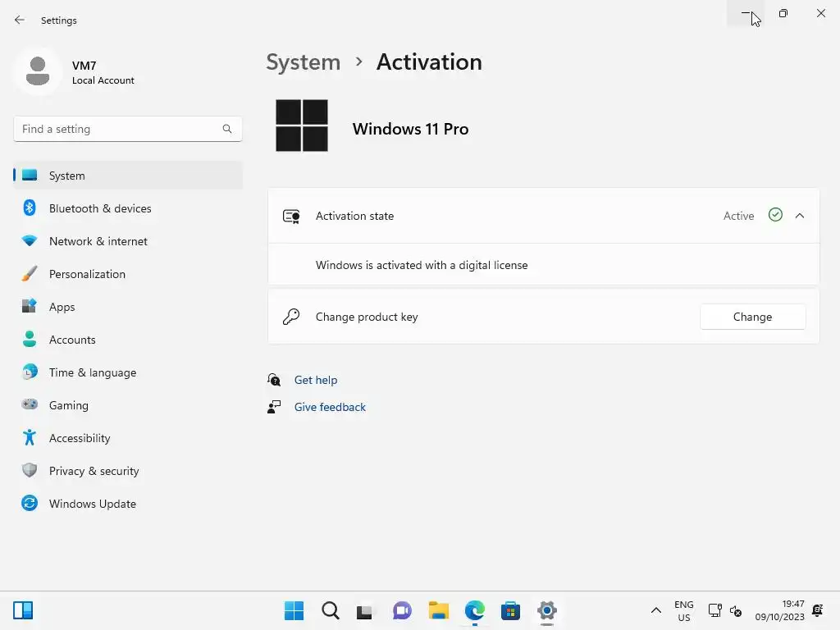Image resolution: width=840 pixels, height=630 pixels.
Task: Click the 'Windows 11 Pro' heading
Action: point(410,129)
